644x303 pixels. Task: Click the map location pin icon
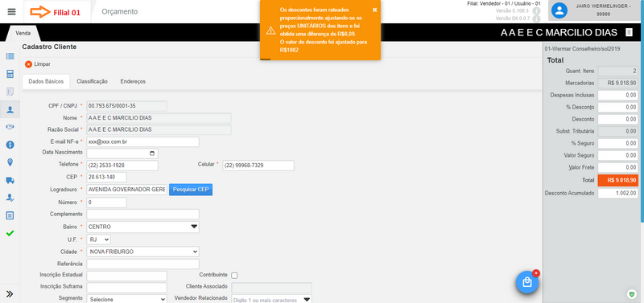coord(10,162)
